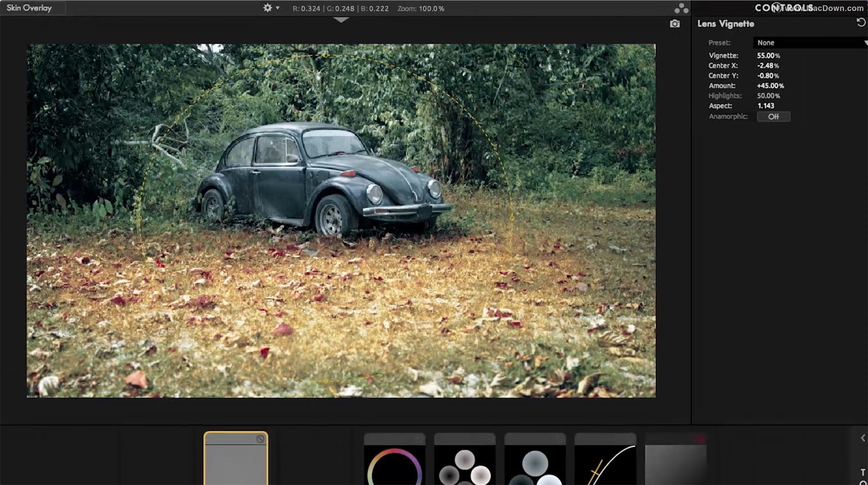Disable the selected gray tool card
This screenshot has height=485, width=868.
pos(260,439)
